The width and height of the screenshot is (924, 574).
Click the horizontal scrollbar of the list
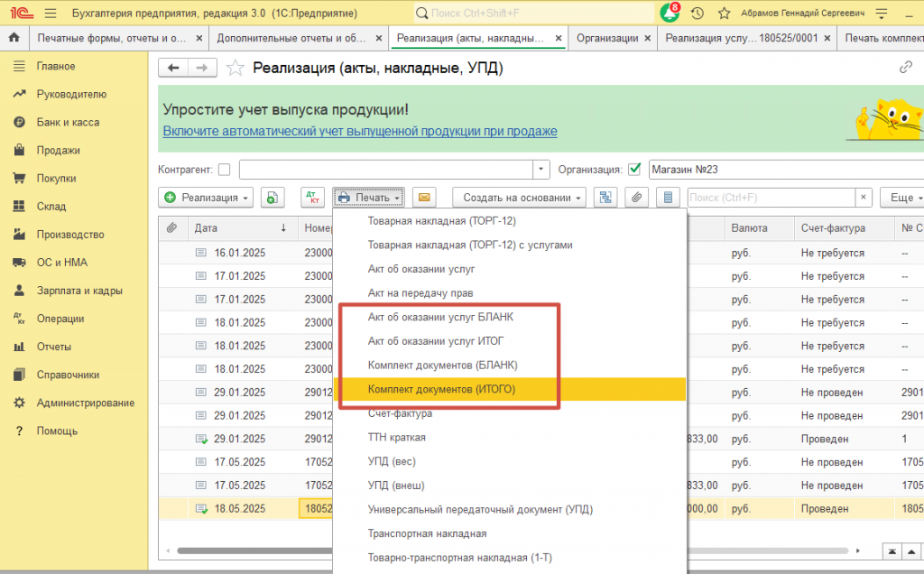[512, 551]
